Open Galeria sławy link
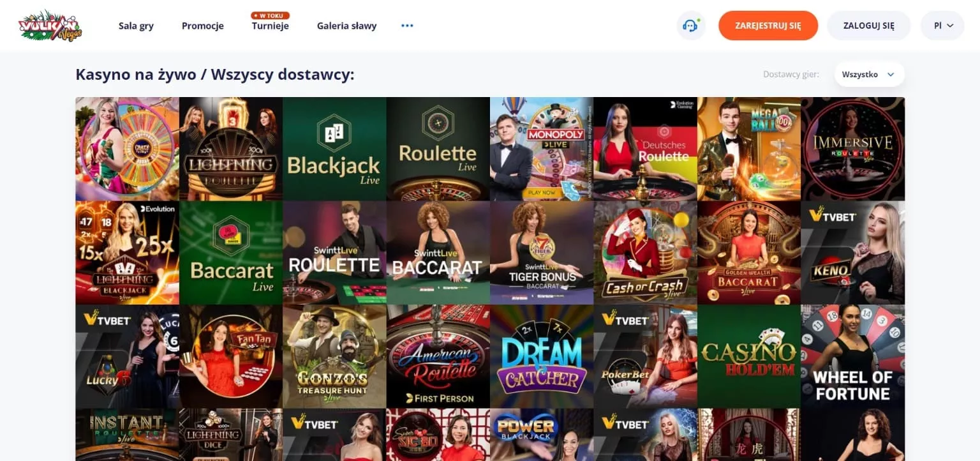The image size is (980, 461). tap(346, 26)
